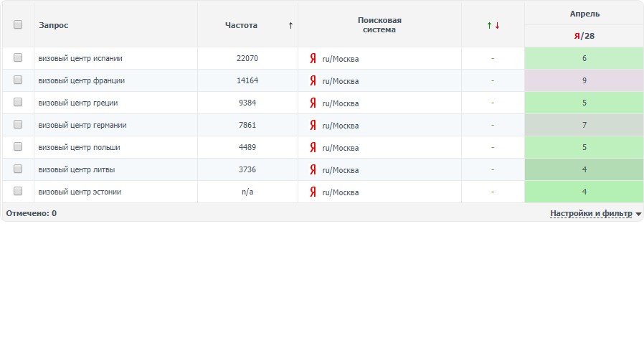Screen dimensions: 644x351
Task: Click ru/Москва in the эстонии row
Action: pos(341,192)
